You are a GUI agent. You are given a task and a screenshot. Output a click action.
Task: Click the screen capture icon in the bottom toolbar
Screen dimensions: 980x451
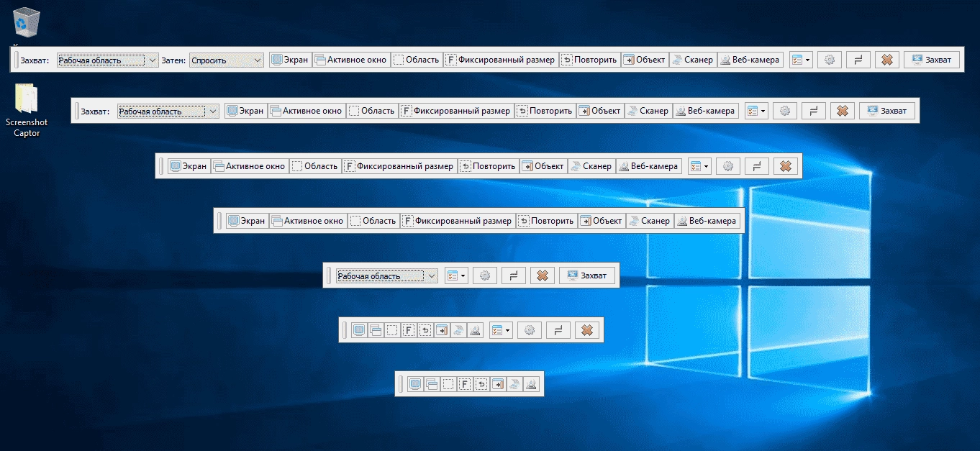point(415,384)
